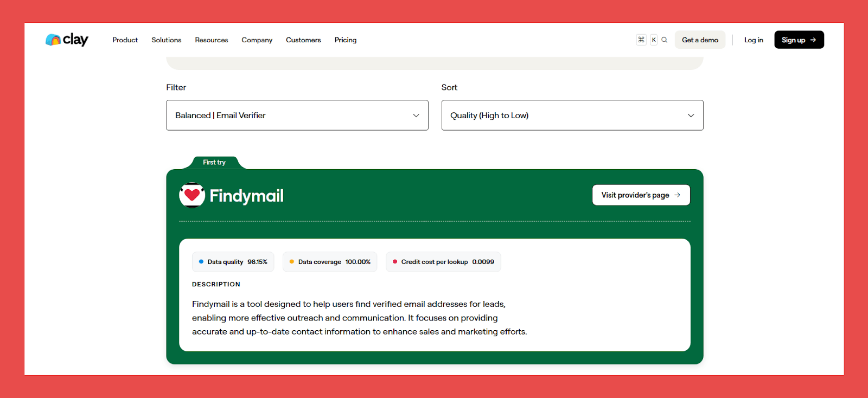Click the DESCRIPTION heading
This screenshot has height=398, width=868.
pos(216,284)
